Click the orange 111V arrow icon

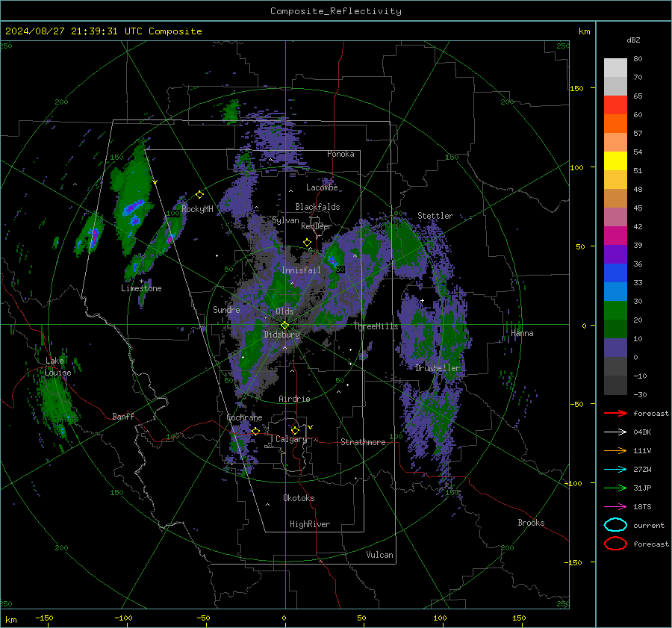(615, 450)
